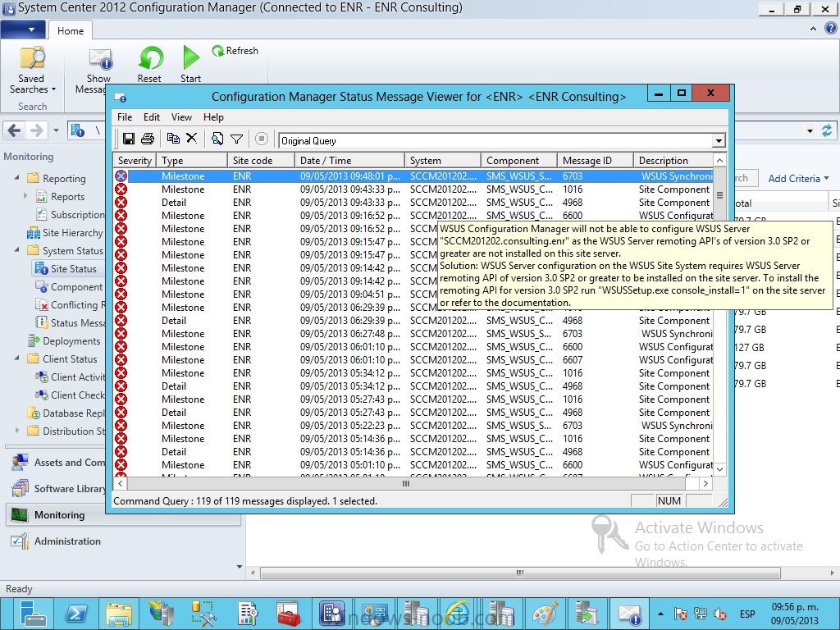Click Refresh in the ribbon
Viewport: 840px width, 630px height.
[235, 51]
